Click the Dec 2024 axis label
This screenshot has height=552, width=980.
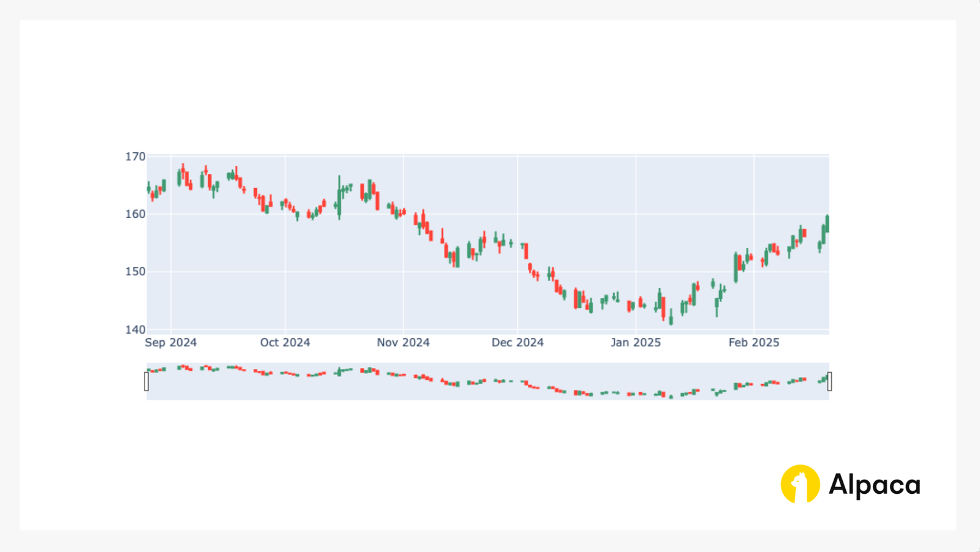[x=518, y=343]
